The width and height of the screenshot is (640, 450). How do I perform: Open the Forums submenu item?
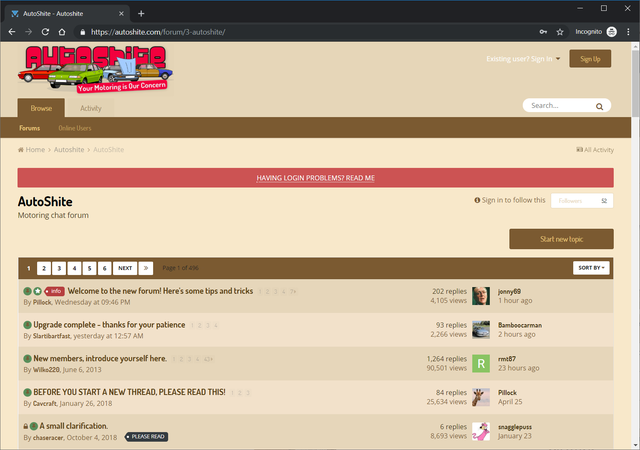[29, 128]
